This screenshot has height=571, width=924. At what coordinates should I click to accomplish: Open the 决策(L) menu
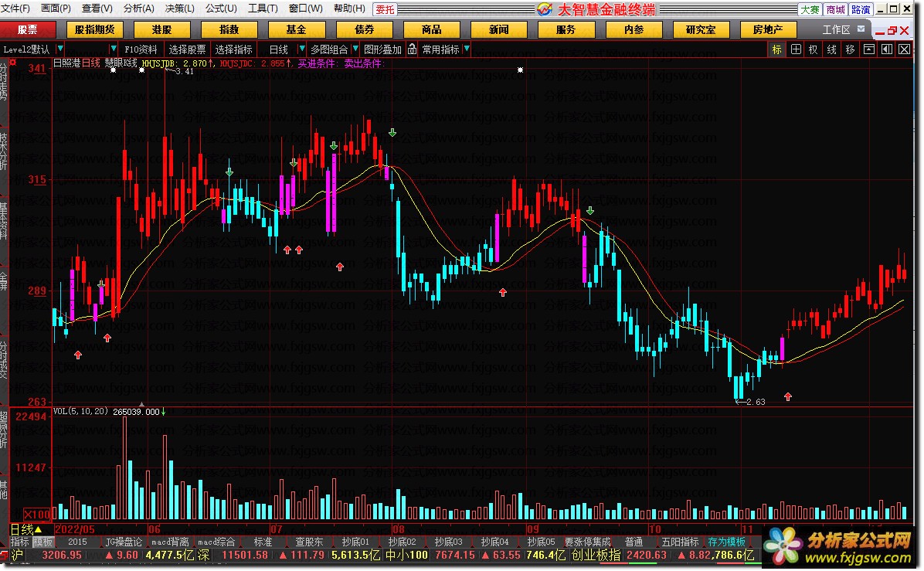point(180,8)
